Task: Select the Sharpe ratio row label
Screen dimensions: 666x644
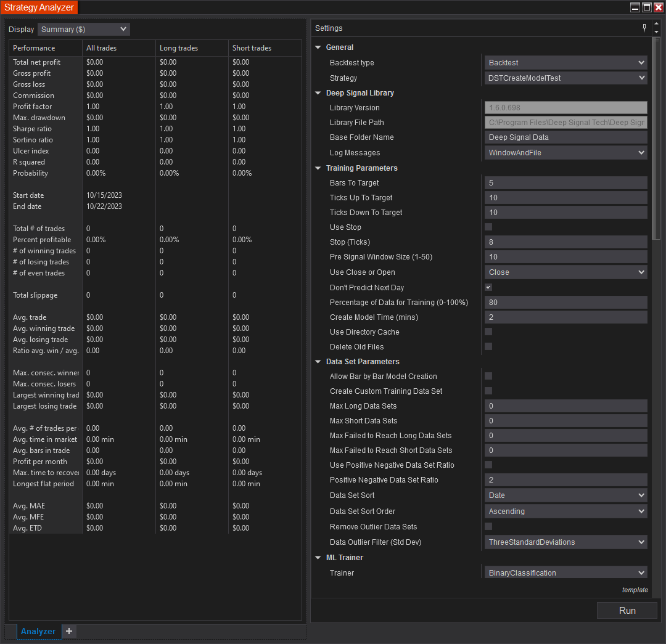Action: (32, 129)
